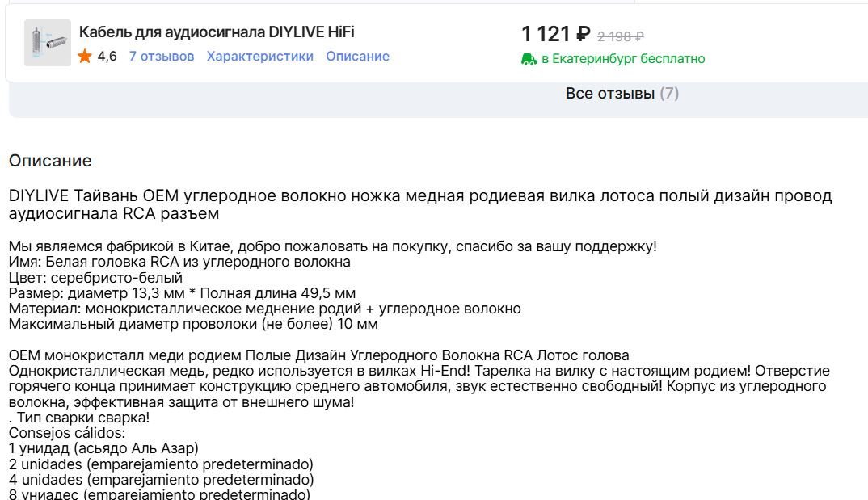Click line Материал: монокристаллическое меднение родий
Image resolution: width=868 pixels, height=500 pixels.
click(264, 309)
